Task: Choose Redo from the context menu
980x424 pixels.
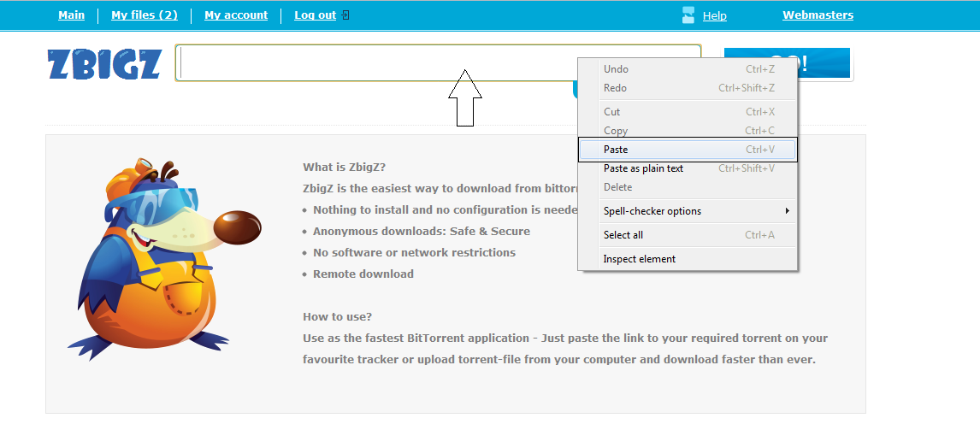Action: coord(688,88)
